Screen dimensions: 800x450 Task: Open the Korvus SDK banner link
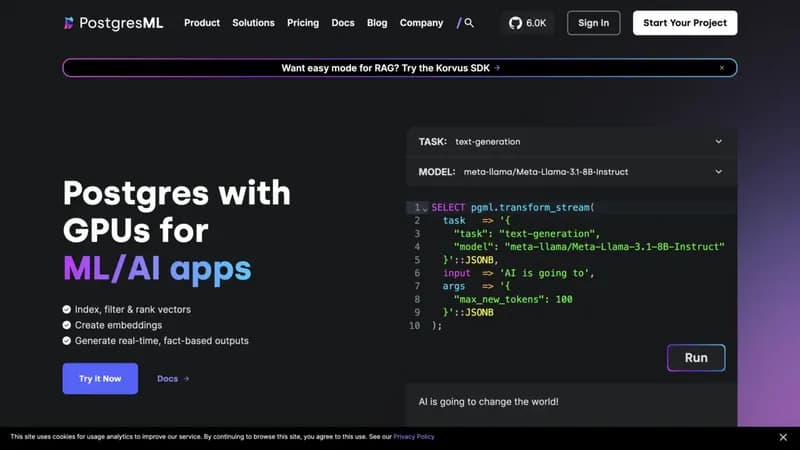pyautogui.click(x=390, y=68)
